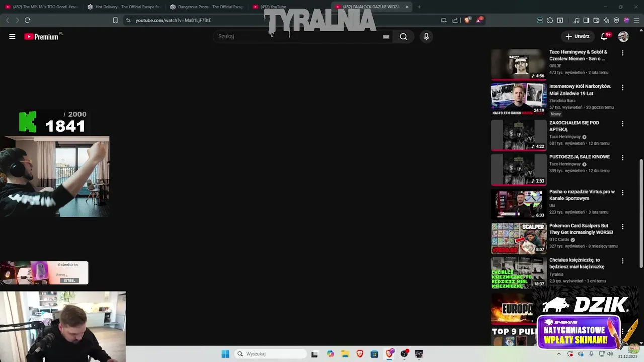Click the address bar URL youtube.com/watch
Screen dimensions: 644x362
173,20
